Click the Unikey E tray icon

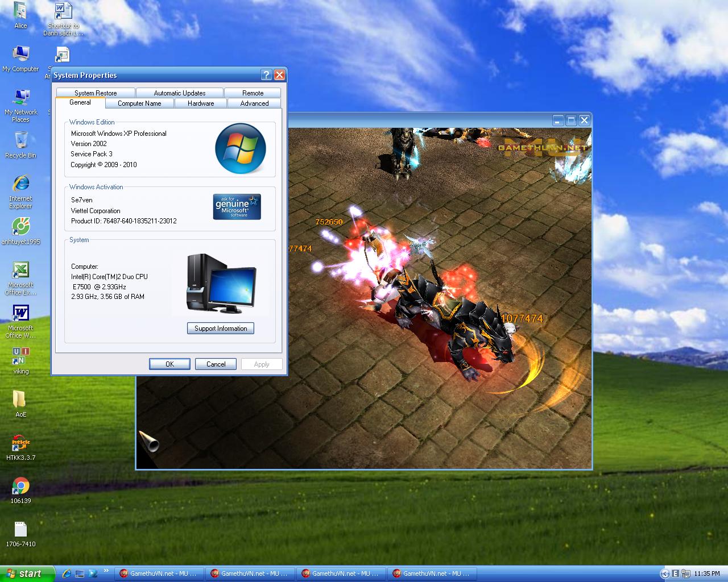[675, 573]
